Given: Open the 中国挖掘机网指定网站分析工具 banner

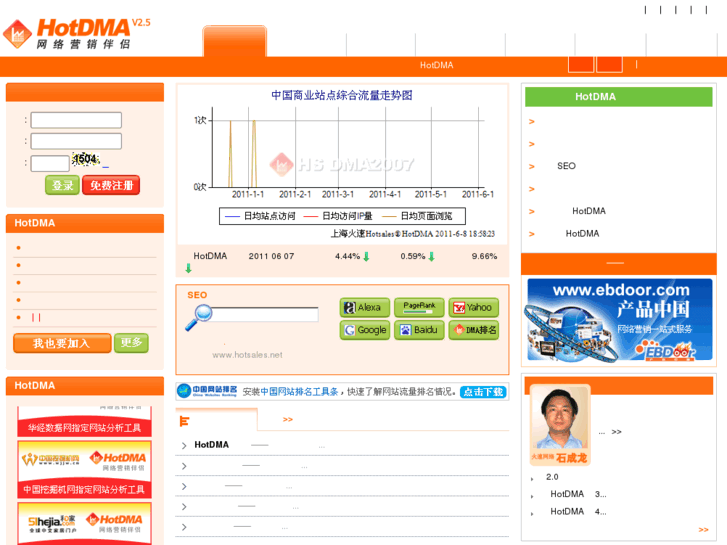Looking at the screenshot, I should point(84,469).
